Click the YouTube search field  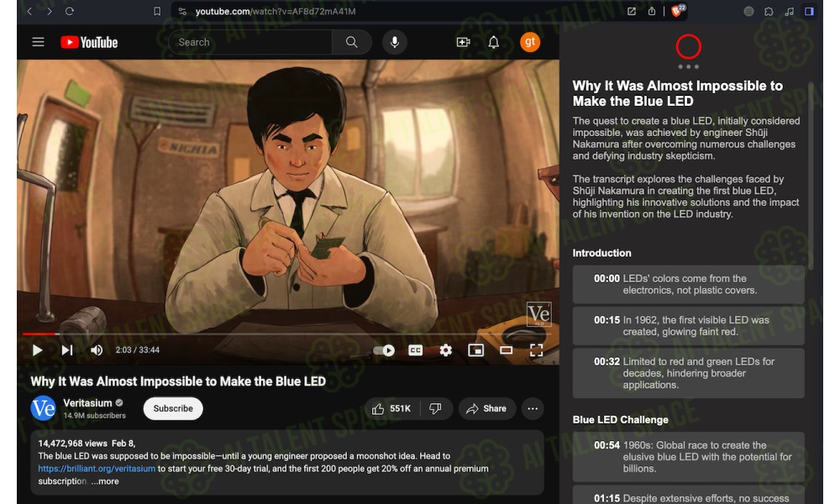249,42
